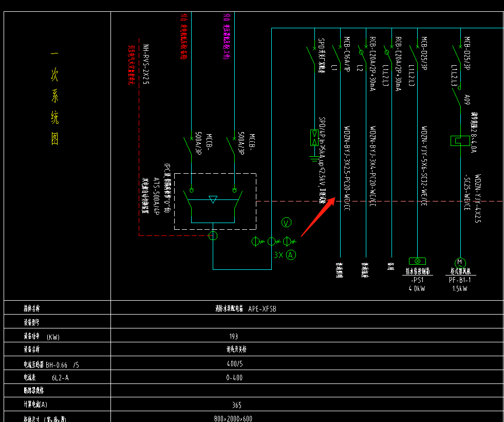Select the WDZN-BYJ-3X4-PC20 cable label
The width and height of the screenshot is (504, 422).
pos(373,166)
